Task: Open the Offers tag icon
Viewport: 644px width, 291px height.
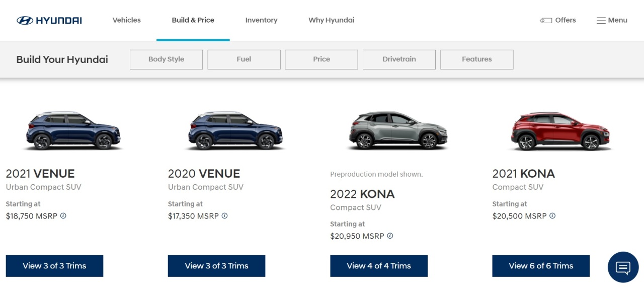Action: [x=546, y=21]
